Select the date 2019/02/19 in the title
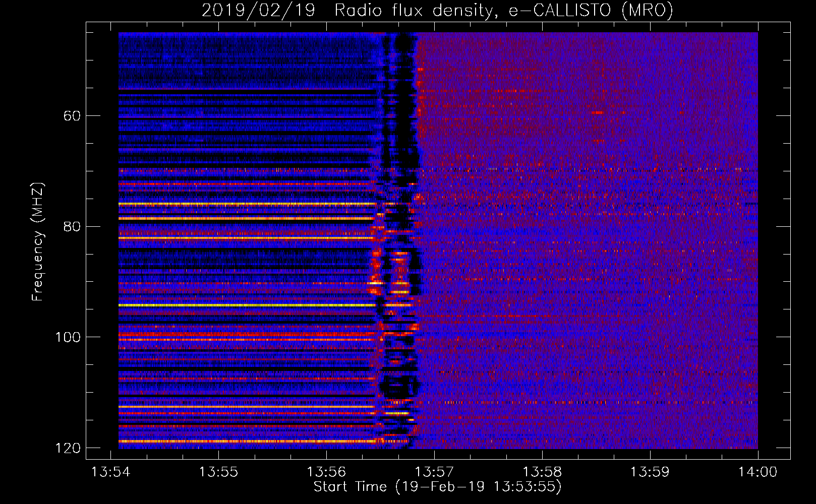The image size is (816, 504). 258,10
